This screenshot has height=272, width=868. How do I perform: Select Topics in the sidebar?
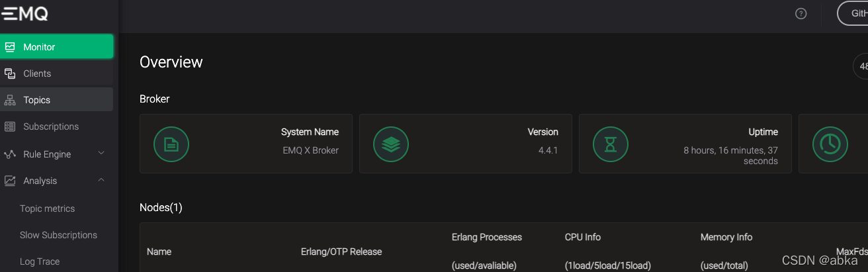tap(56, 100)
